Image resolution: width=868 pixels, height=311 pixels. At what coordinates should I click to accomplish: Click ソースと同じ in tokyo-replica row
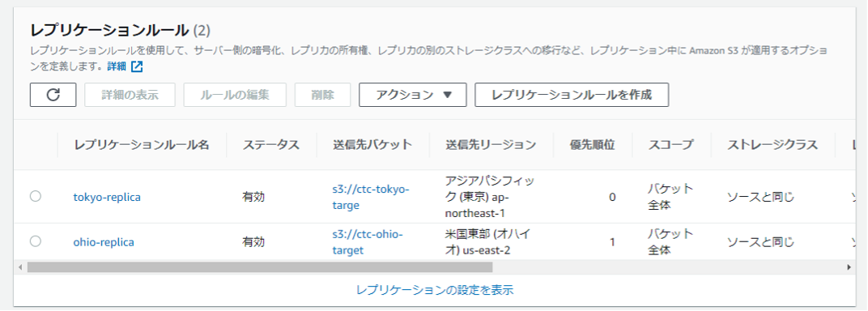click(760, 197)
